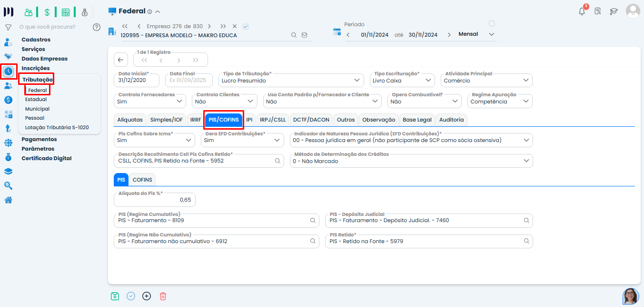The height and width of the screenshot is (307, 644).
Task: Click the red trash delete icon
Action: coord(163,296)
